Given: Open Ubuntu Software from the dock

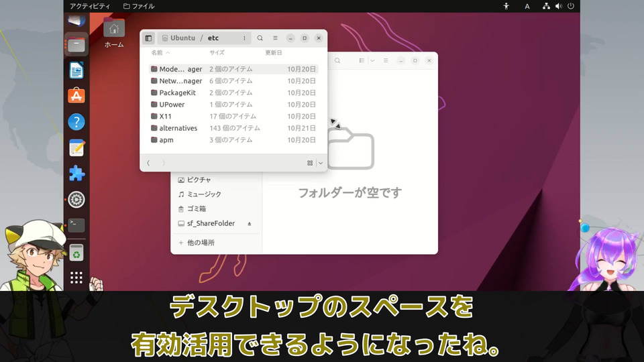Looking at the screenshot, I should click(76, 96).
